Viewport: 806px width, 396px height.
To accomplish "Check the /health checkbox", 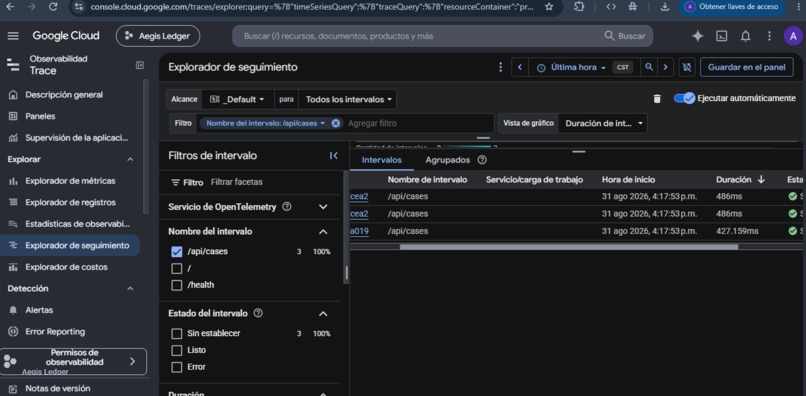I will (x=177, y=285).
